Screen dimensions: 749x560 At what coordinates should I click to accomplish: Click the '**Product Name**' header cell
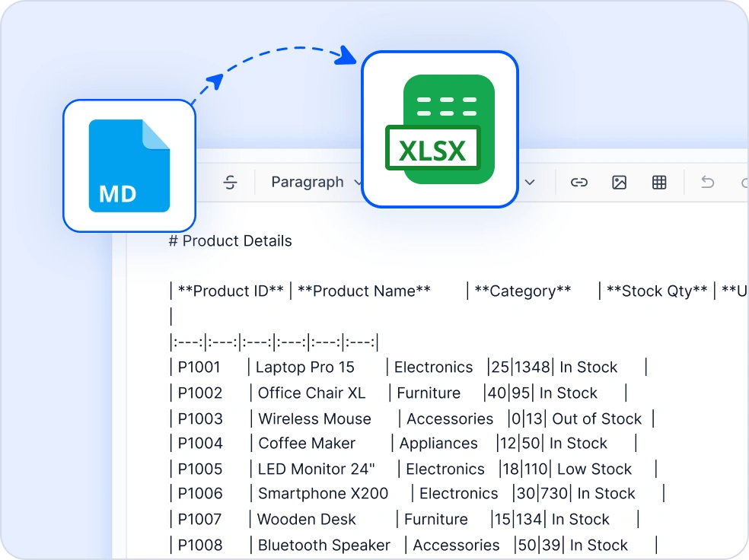click(364, 291)
